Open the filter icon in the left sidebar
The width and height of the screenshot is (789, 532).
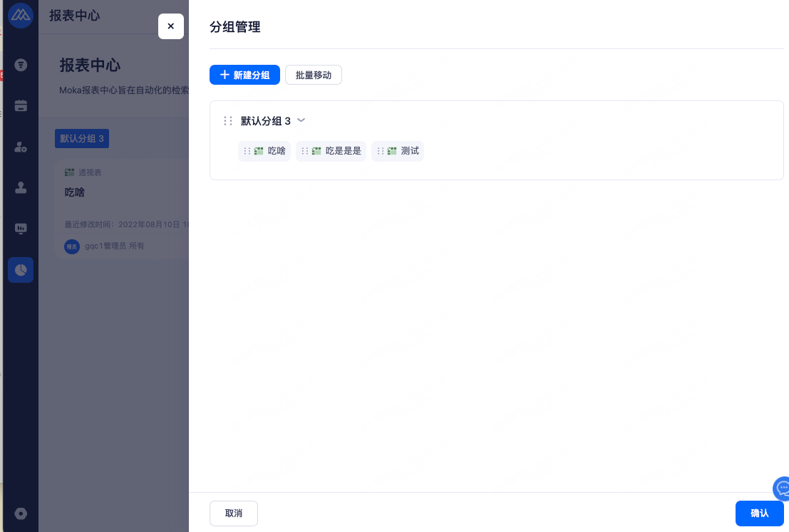coord(21,66)
